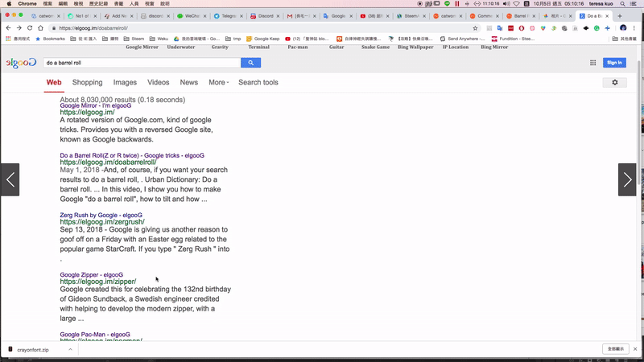This screenshot has width=644, height=362.
Task: Click the Gravity top nav link
Action: coord(220,47)
